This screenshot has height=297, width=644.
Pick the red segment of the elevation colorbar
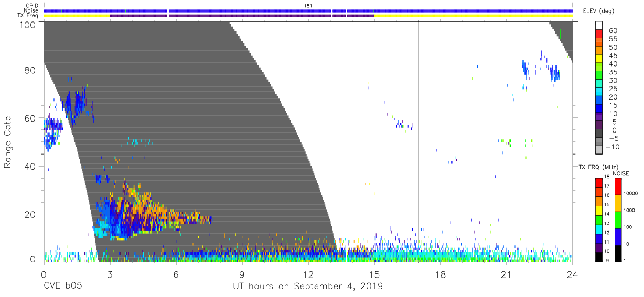coord(599,34)
